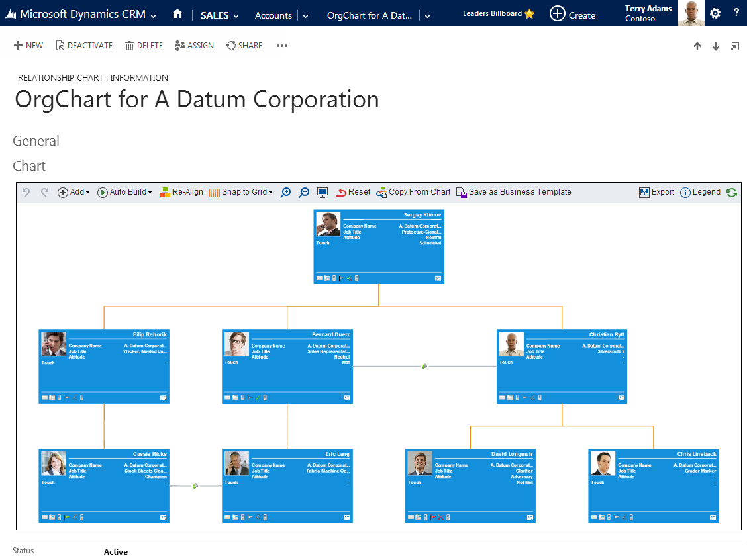
Task: Click Sergey Klimov's photo thumbnail
Action: coord(328,224)
